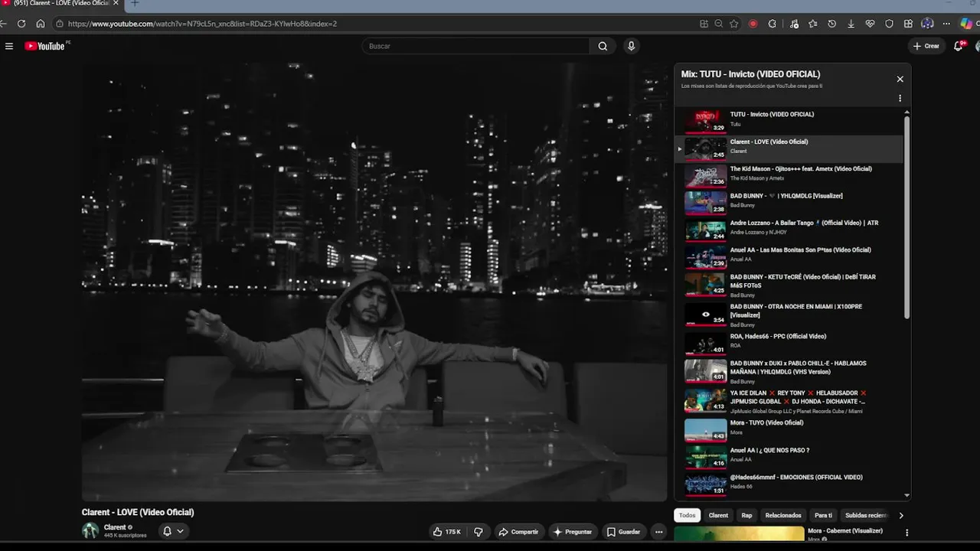This screenshot has height=551, width=980.
Task: Select the Para ti filter chip
Action: [823, 516]
